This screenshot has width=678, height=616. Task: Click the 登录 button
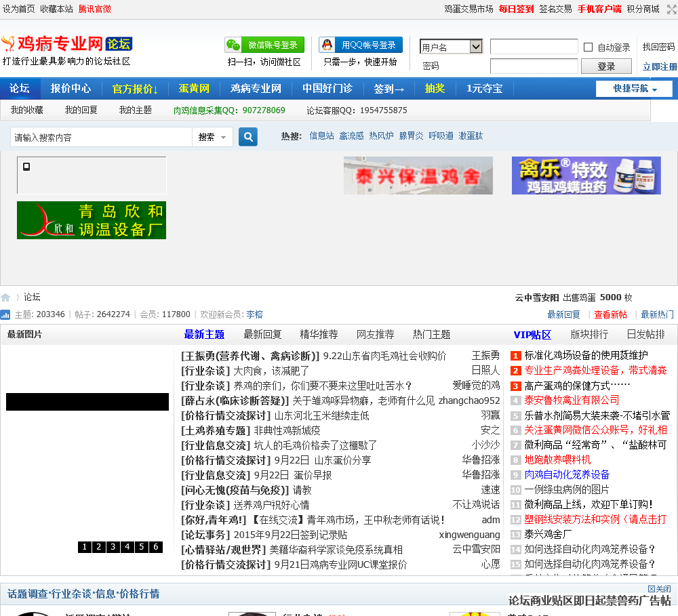click(x=606, y=66)
